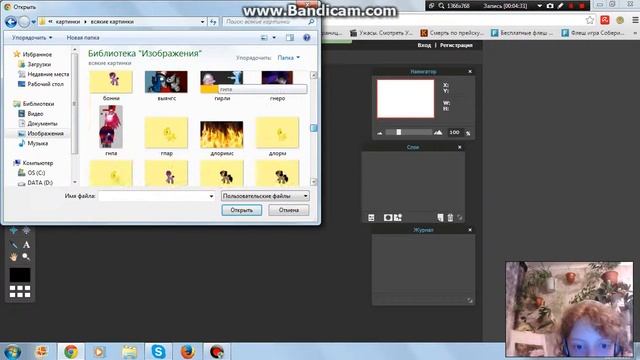
Task: Open the Пользовательские файлы type dropdown
Action: click(x=265, y=196)
